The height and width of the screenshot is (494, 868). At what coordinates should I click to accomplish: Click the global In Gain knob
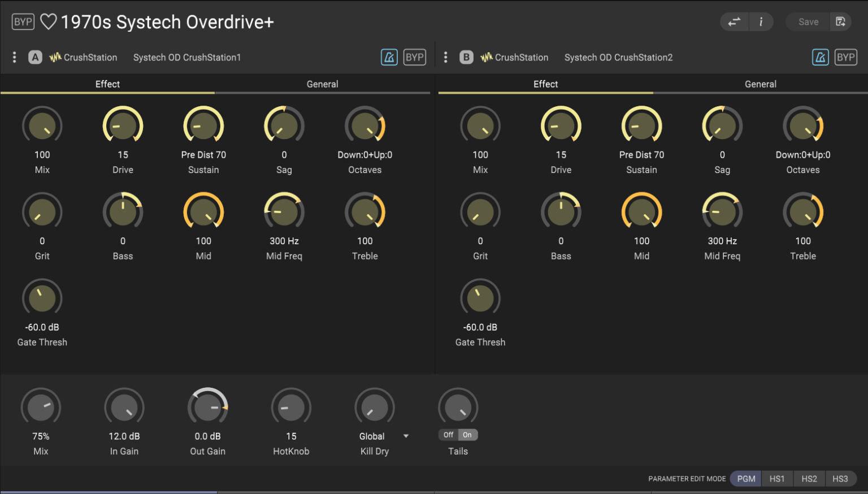click(x=124, y=407)
